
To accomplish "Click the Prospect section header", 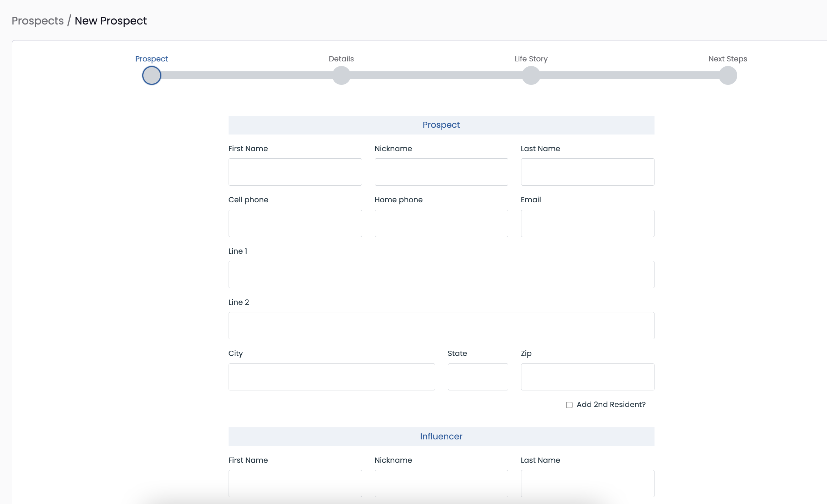I will pyautogui.click(x=441, y=125).
